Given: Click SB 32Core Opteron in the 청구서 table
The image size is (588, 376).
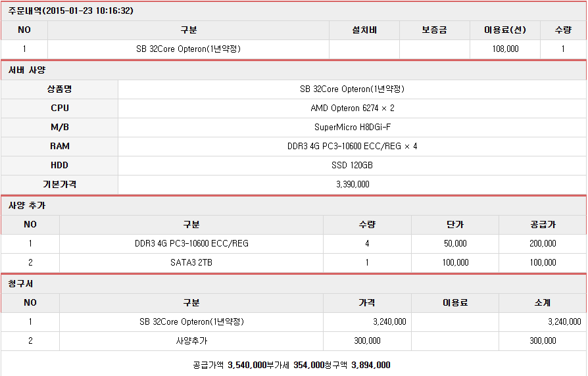Looking at the screenshot, I should [191, 321].
